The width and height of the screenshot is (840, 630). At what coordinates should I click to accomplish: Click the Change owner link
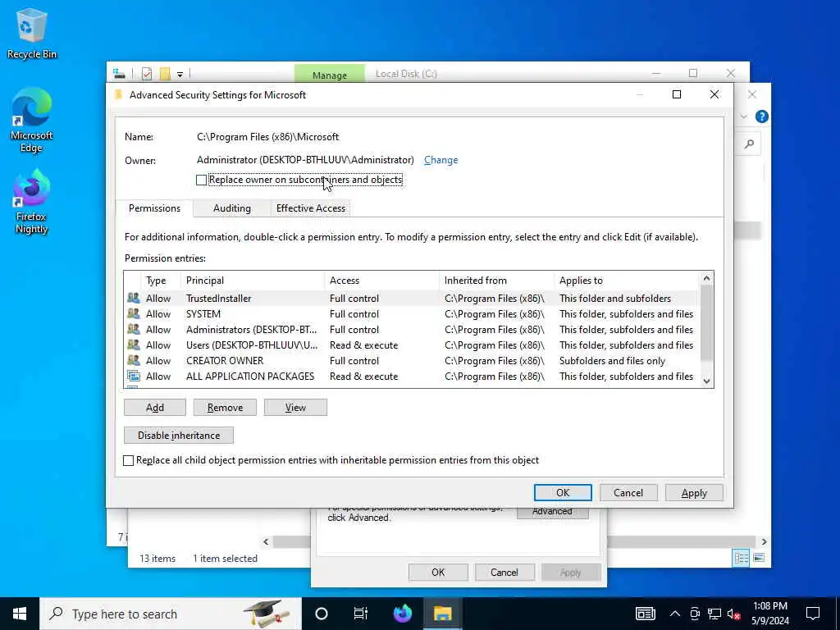coord(441,160)
